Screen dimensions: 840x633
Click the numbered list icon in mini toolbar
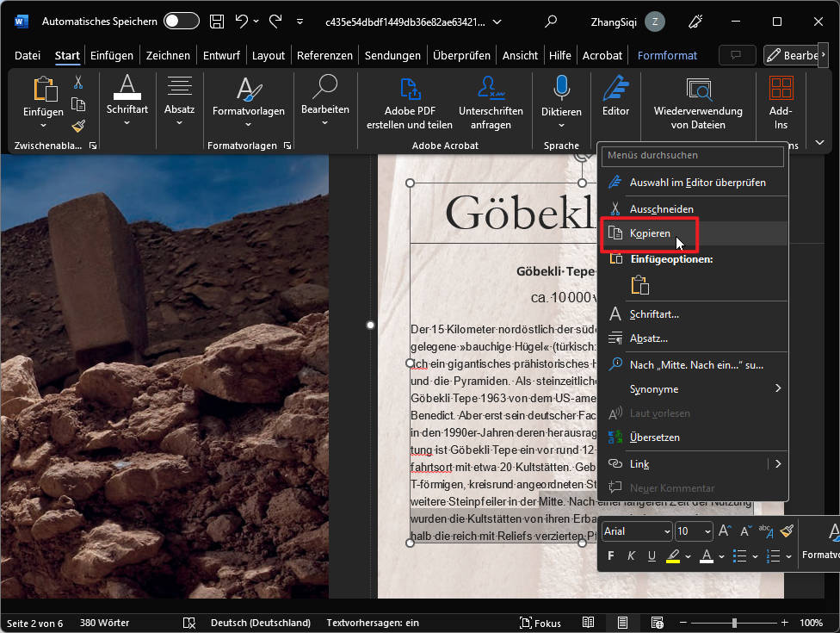[773, 555]
